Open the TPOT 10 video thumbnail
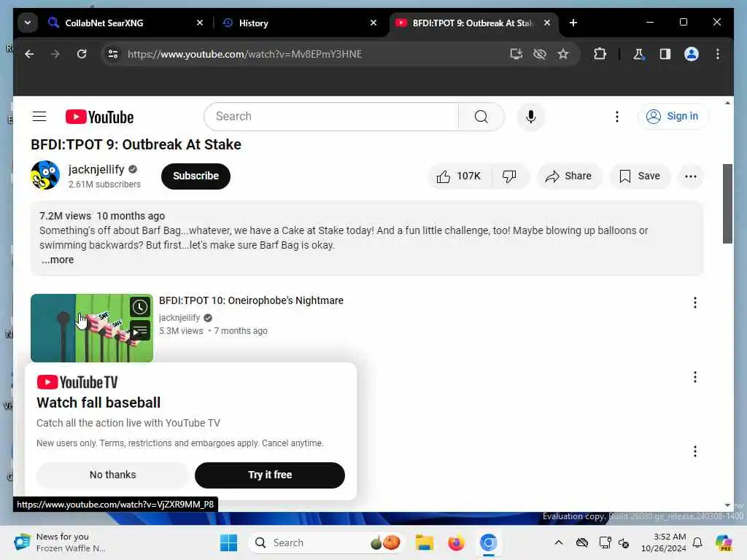 coord(91,328)
